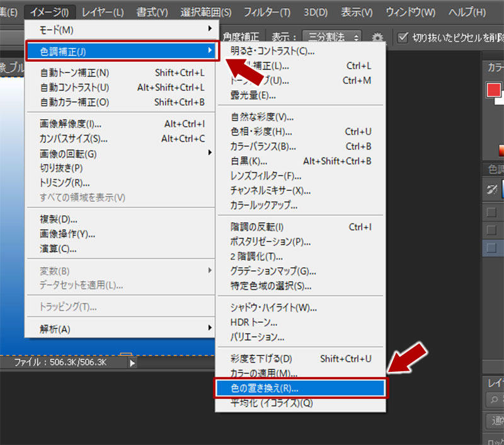The image size is (504, 445).
Task: Open the イメージ(I) menu in menu bar
Action: point(50,12)
